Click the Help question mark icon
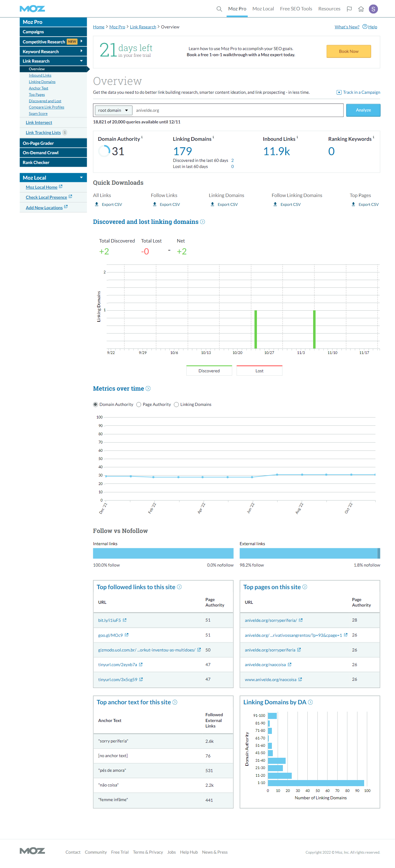The height and width of the screenshot is (868, 395). point(365,27)
